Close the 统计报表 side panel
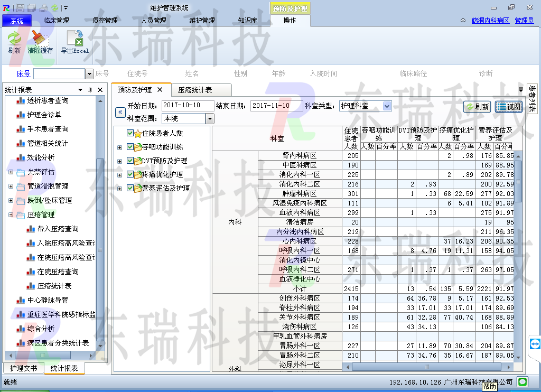 [100, 90]
